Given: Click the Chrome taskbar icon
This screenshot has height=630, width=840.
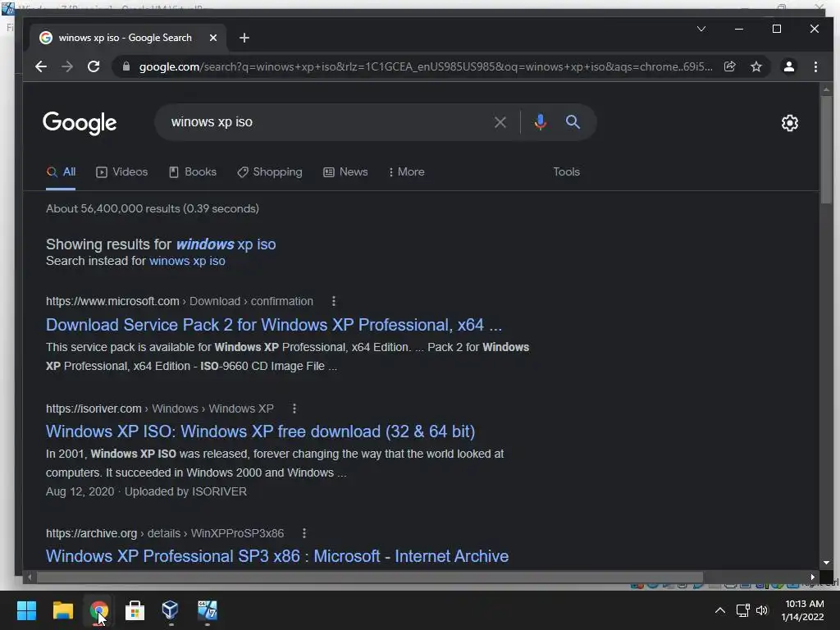Looking at the screenshot, I should point(98,610).
